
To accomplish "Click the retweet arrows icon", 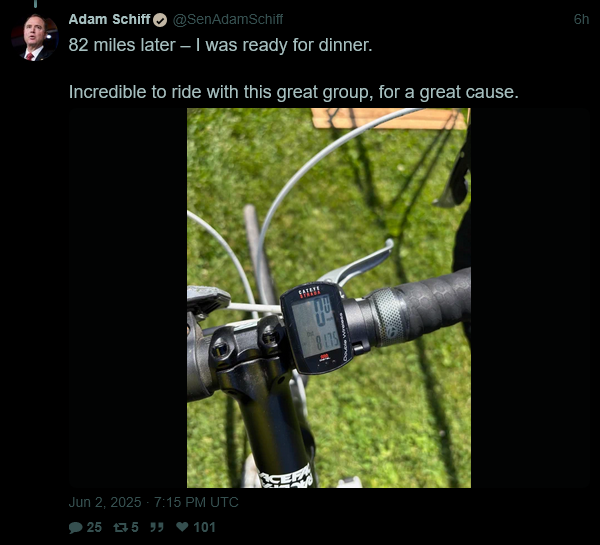I will (x=121, y=527).
